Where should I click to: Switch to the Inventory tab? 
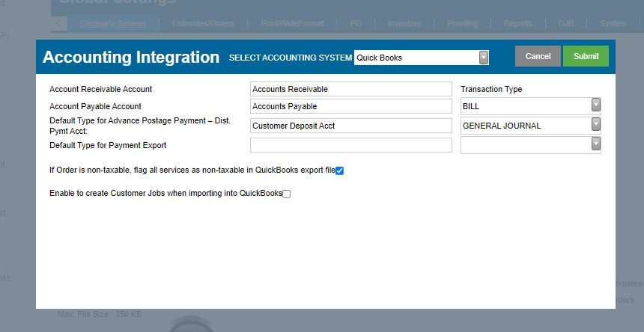[404, 23]
